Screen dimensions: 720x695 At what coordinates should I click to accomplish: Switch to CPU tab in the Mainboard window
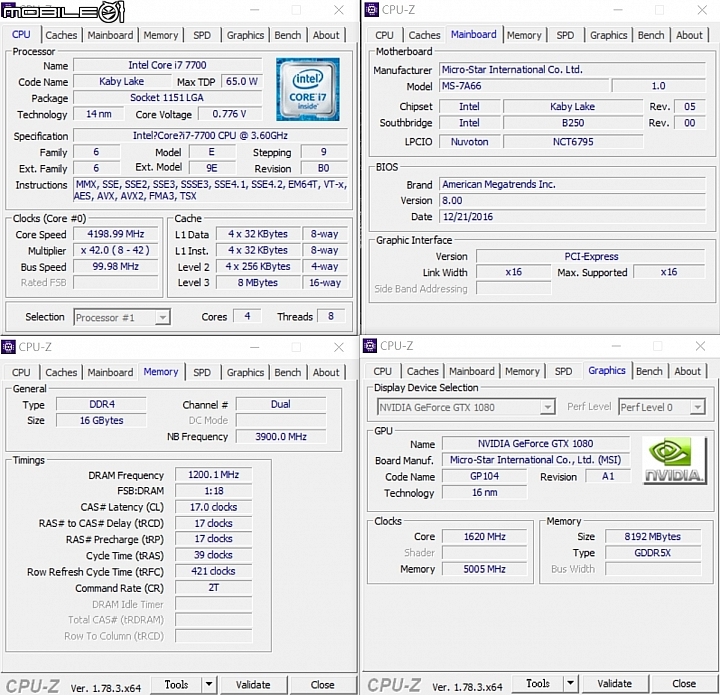(384, 35)
